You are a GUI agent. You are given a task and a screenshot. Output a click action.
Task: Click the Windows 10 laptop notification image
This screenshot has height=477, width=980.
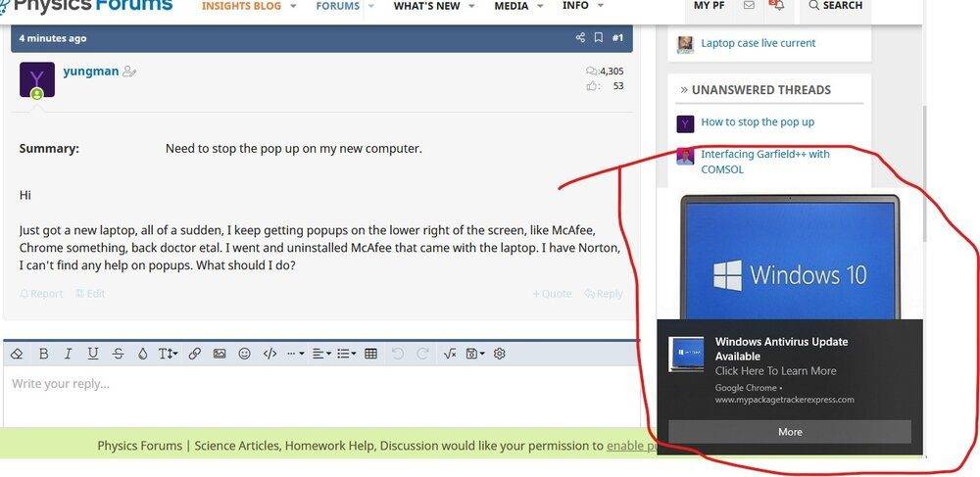tap(790, 258)
